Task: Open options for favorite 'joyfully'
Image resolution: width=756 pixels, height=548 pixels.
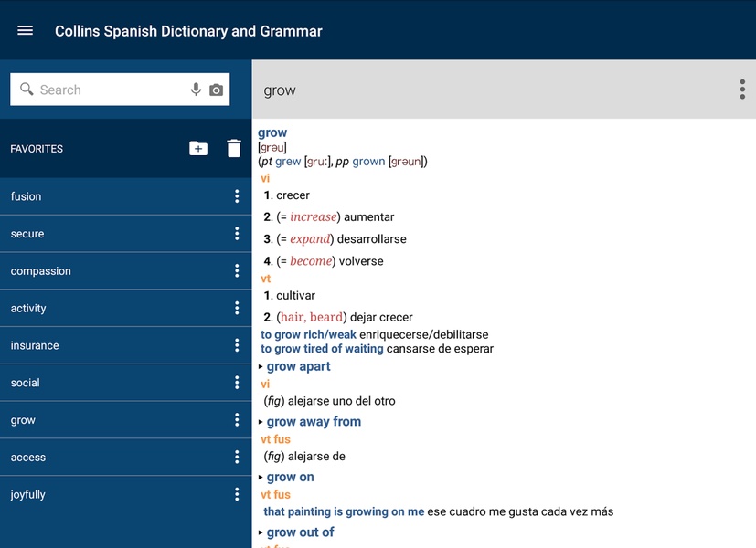Action: (237, 494)
